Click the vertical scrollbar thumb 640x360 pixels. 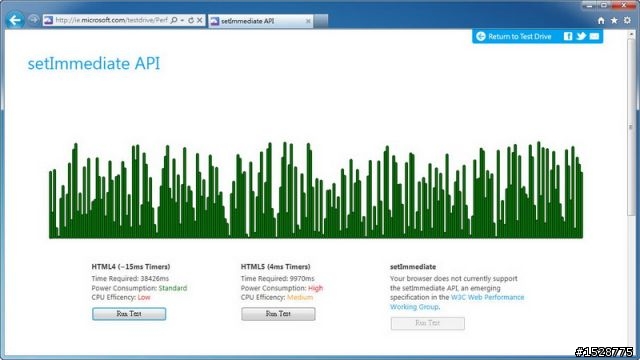pyautogui.click(x=631, y=127)
